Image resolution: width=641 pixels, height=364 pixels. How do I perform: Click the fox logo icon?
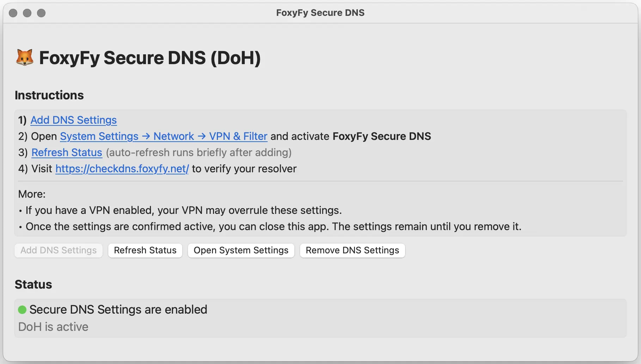tap(24, 57)
